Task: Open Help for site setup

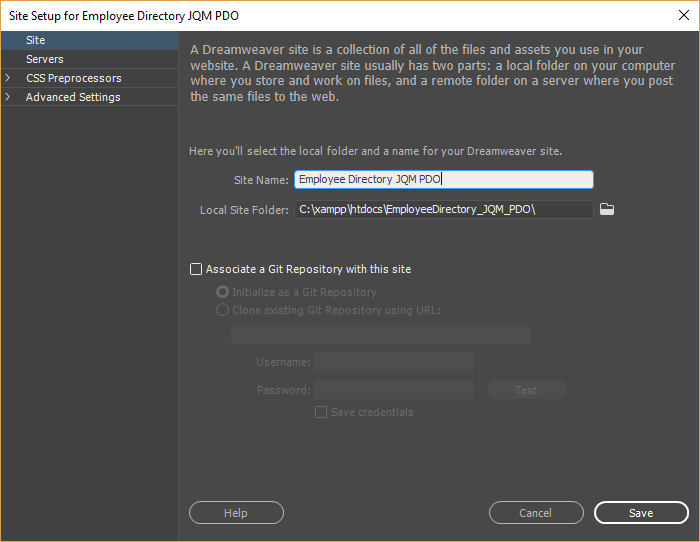Action: [x=236, y=513]
